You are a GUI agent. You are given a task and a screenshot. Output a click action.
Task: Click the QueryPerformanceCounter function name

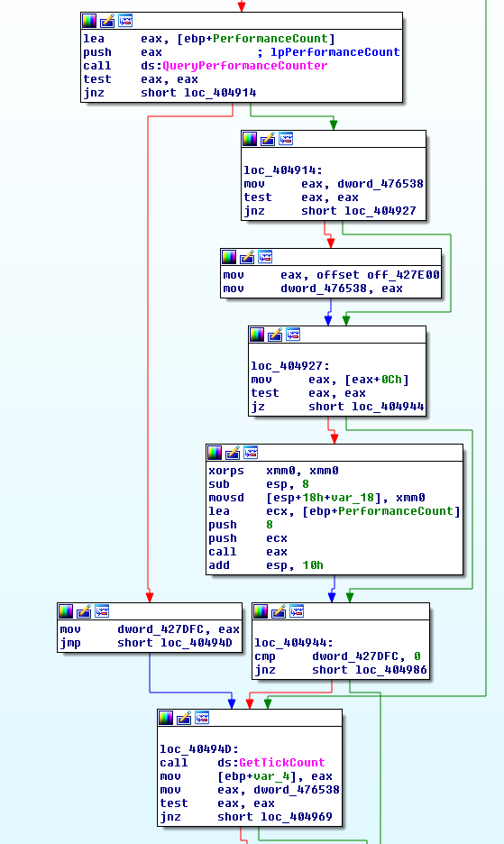[x=245, y=66]
